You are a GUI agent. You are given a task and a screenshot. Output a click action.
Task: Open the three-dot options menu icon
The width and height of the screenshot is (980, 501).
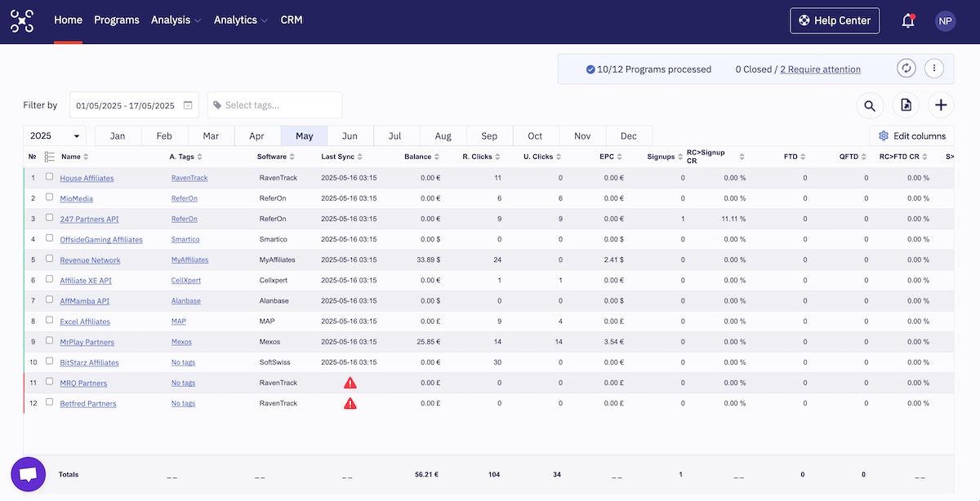[934, 68]
